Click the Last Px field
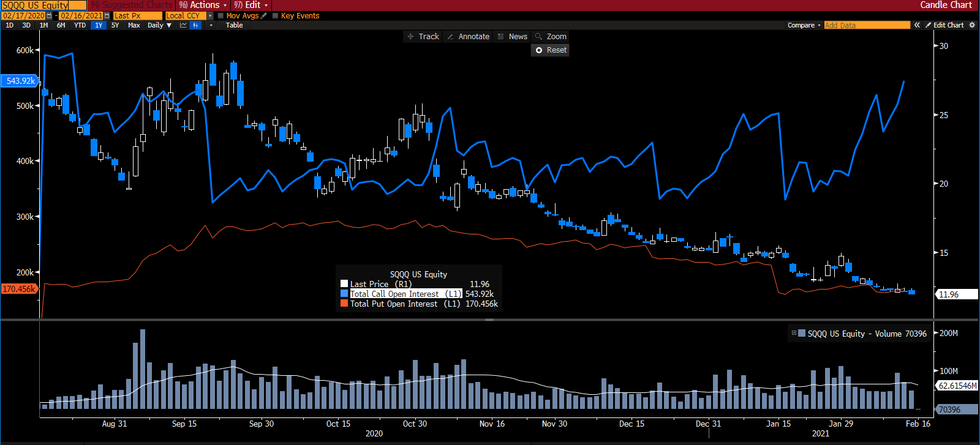The image size is (980, 445). 138,16
